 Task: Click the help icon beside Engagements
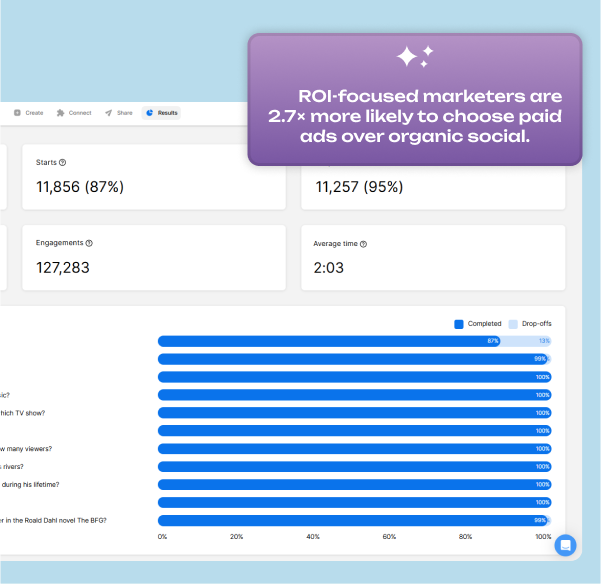coord(89,243)
